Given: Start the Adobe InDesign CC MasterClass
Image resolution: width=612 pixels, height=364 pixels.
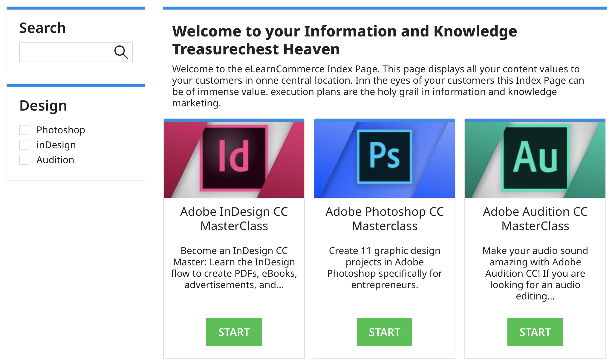Looking at the screenshot, I should 234,332.
